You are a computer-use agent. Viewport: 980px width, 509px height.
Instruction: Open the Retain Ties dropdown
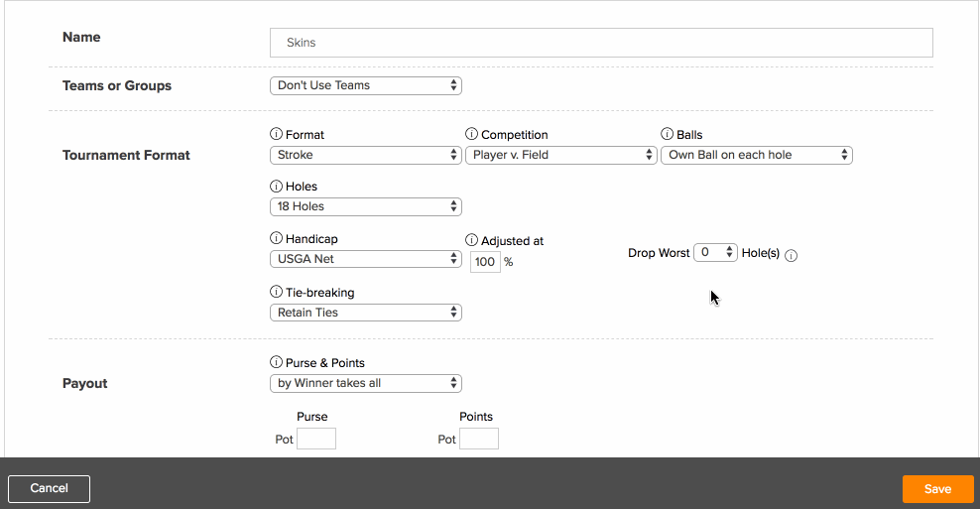coord(366,313)
